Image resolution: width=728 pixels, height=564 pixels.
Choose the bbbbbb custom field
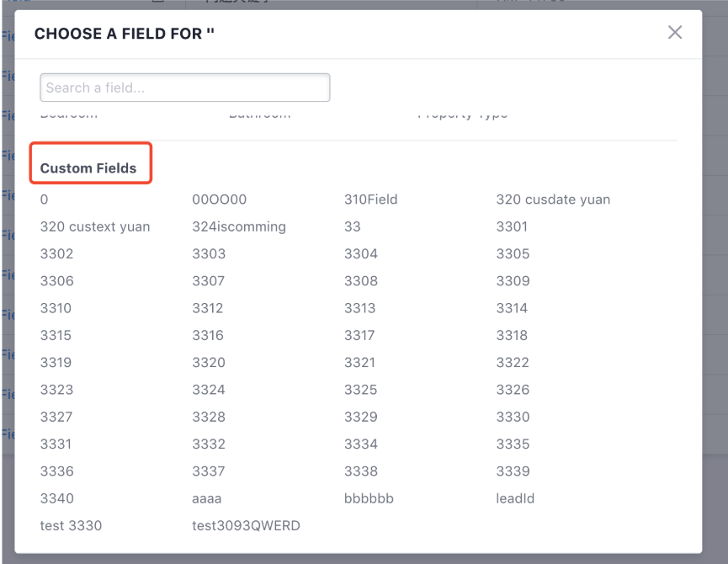point(369,498)
